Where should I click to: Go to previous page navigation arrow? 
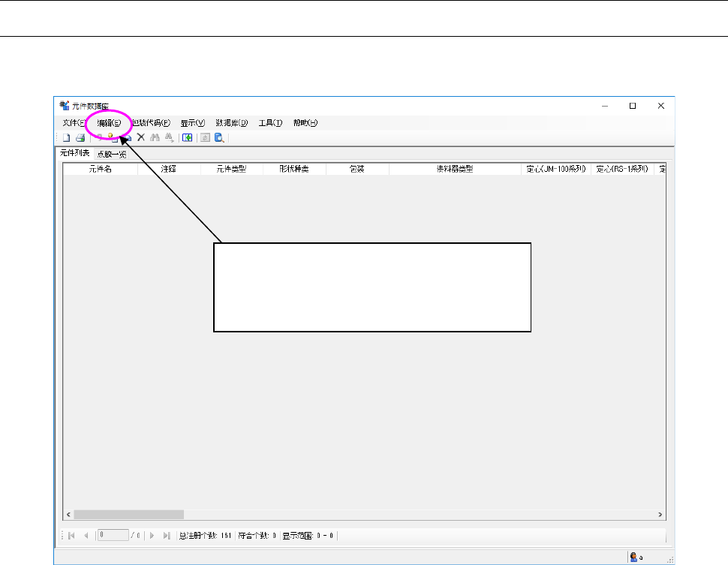coord(86,536)
